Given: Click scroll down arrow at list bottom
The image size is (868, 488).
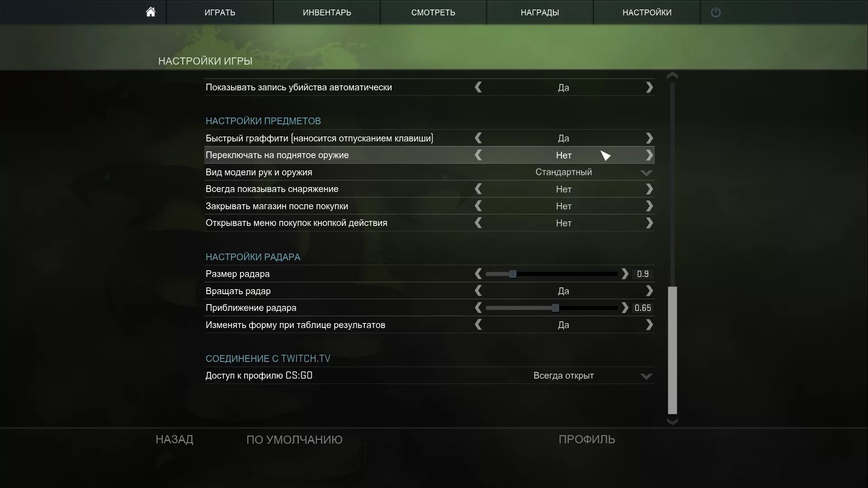Looking at the screenshot, I should tap(672, 421).
